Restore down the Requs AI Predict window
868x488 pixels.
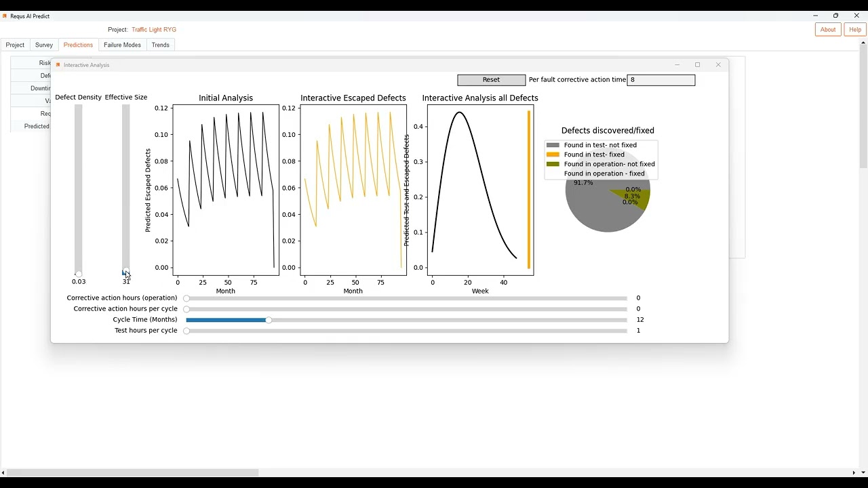click(835, 16)
